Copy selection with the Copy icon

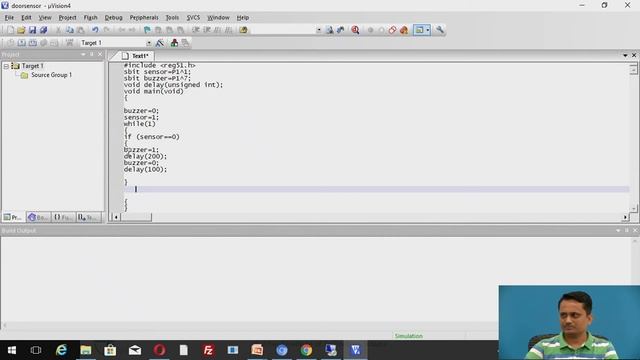coord(70,30)
